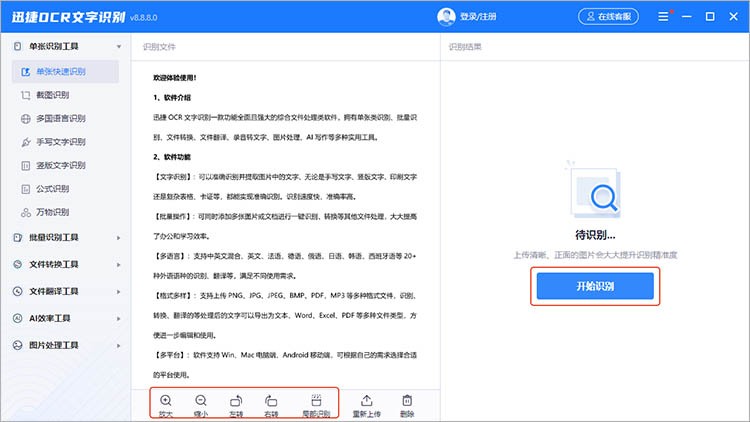This screenshot has height=422, width=750.
Task: Expand the AI效率工具 arrow
Action: coord(119,319)
